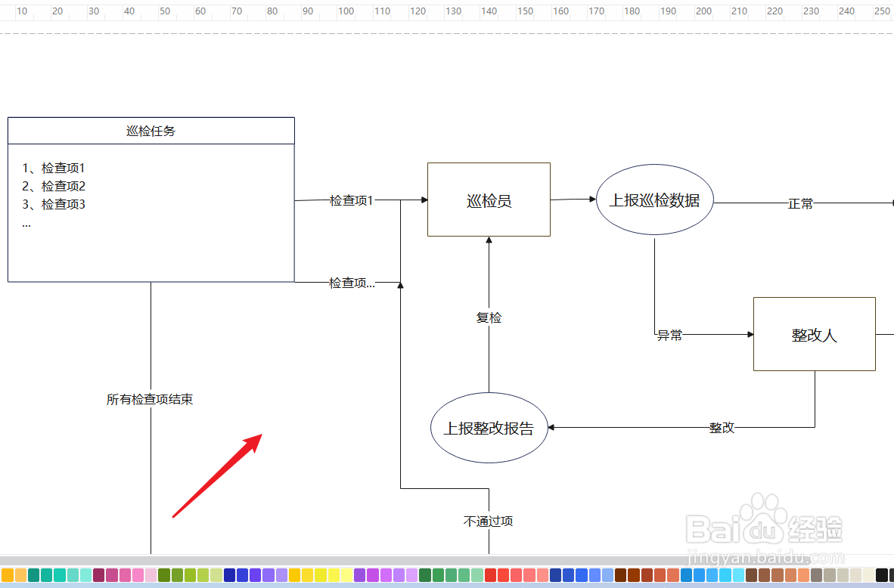Click the 所有检查项结束 label

pyautogui.click(x=150, y=399)
